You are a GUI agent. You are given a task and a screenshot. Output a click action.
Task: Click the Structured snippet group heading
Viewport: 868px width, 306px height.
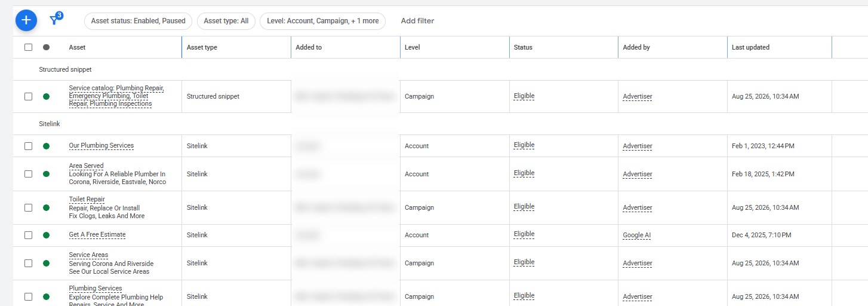(x=65, y=69)
